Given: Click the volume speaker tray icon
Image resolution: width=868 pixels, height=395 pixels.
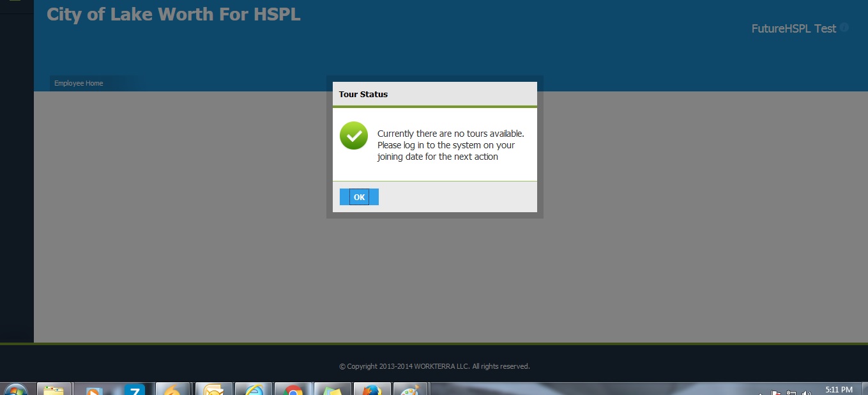Looking at the screenshot, I should (x=807, y=392).
